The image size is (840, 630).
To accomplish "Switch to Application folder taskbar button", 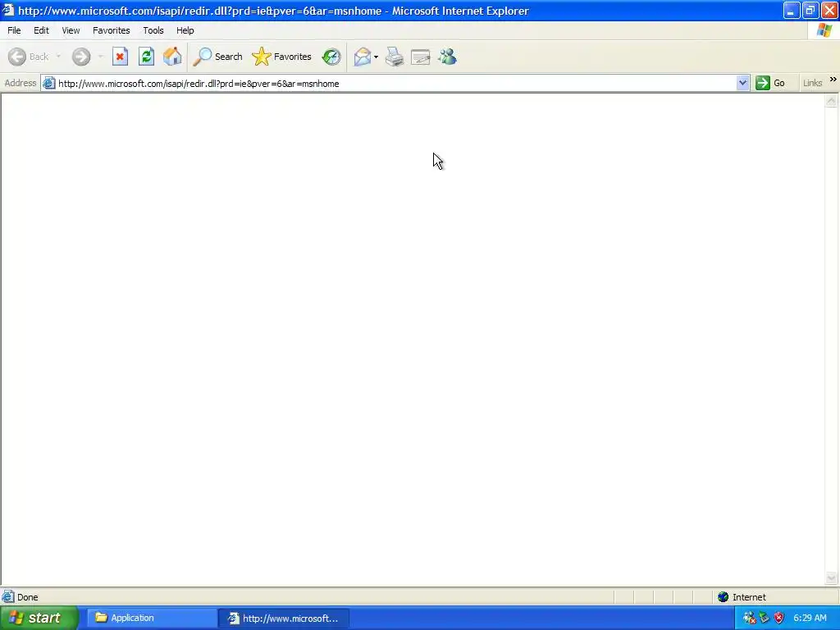I will point(152,618).
